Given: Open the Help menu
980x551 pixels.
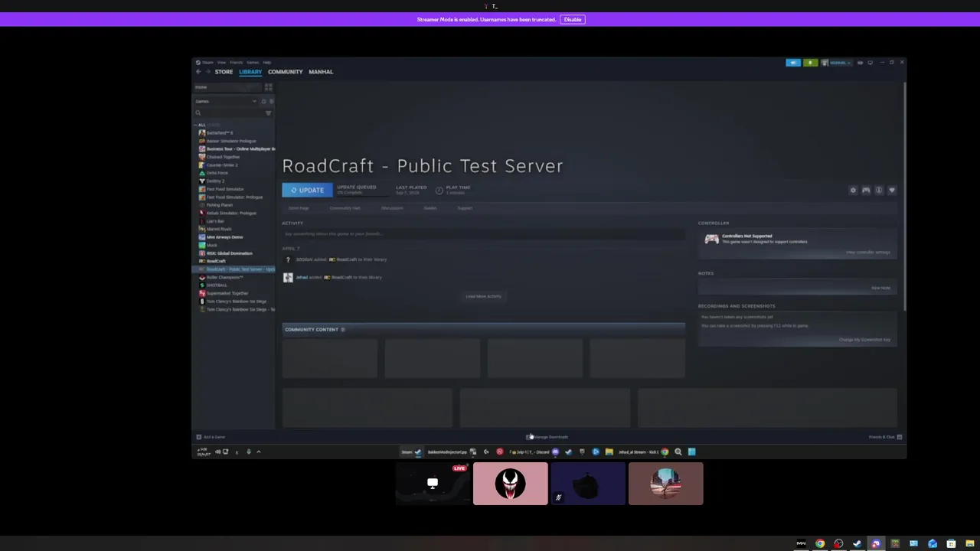Looking at the screenshot, I should tap(267, 63).
